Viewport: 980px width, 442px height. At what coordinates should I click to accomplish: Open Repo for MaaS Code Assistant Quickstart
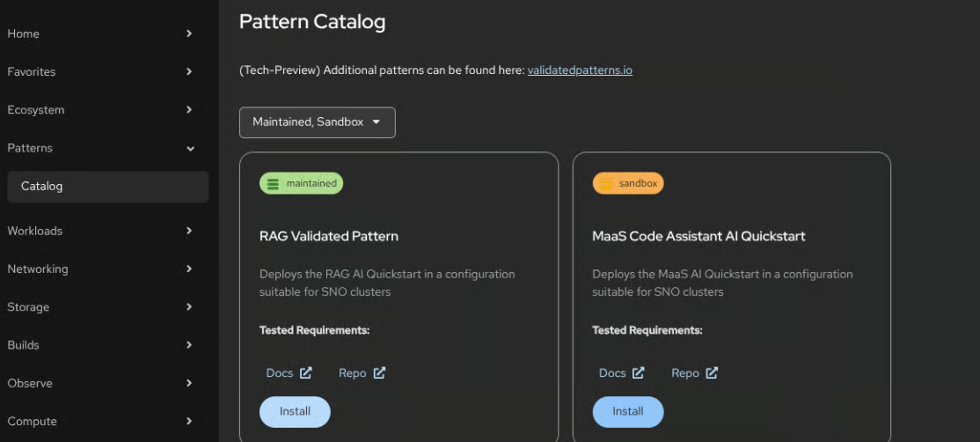coord(694,373)
